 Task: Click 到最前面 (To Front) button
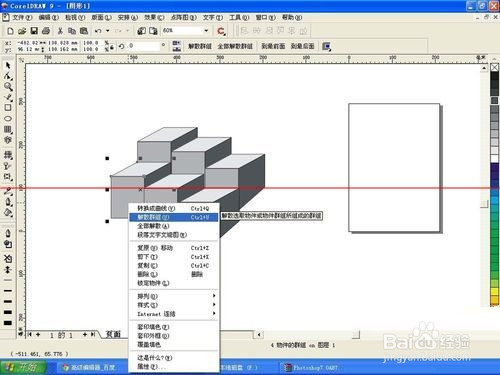coord(273,46)
